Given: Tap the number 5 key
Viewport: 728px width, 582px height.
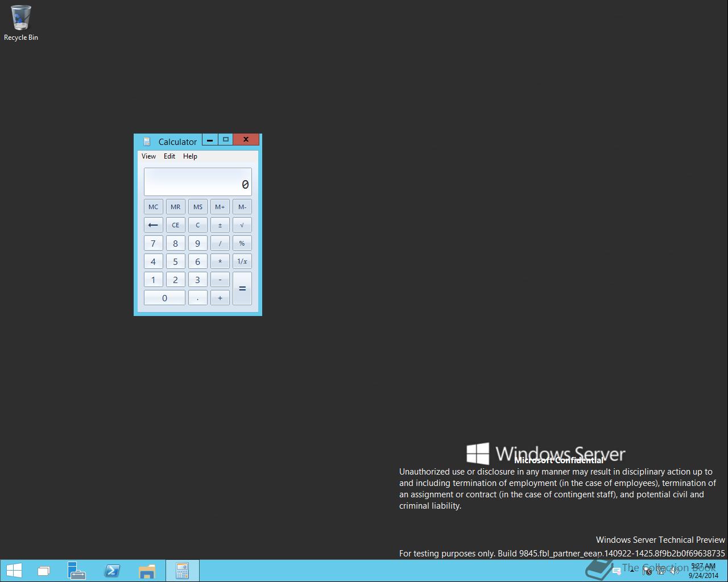Looking at the screenshot, I should coord(175,261).
